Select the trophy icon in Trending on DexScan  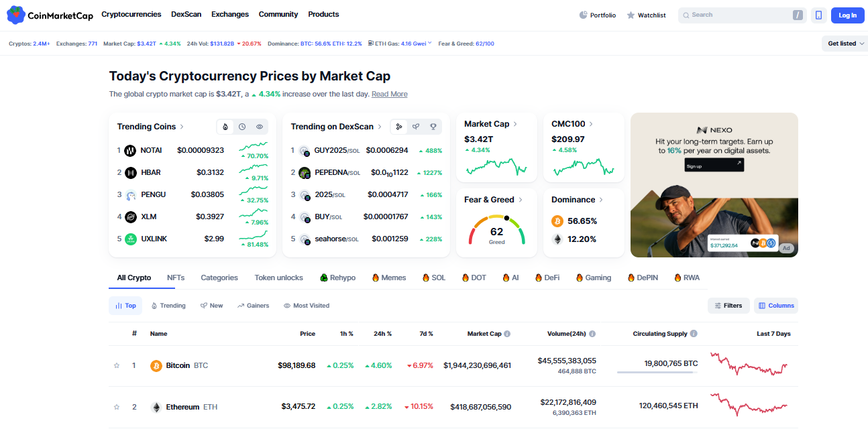(x=433, y=127)
